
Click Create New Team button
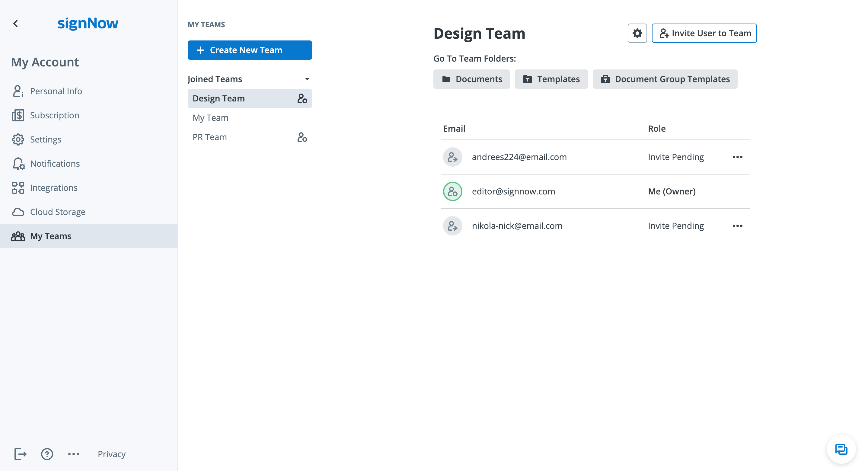pyautogui.click(x=249, y=50)
